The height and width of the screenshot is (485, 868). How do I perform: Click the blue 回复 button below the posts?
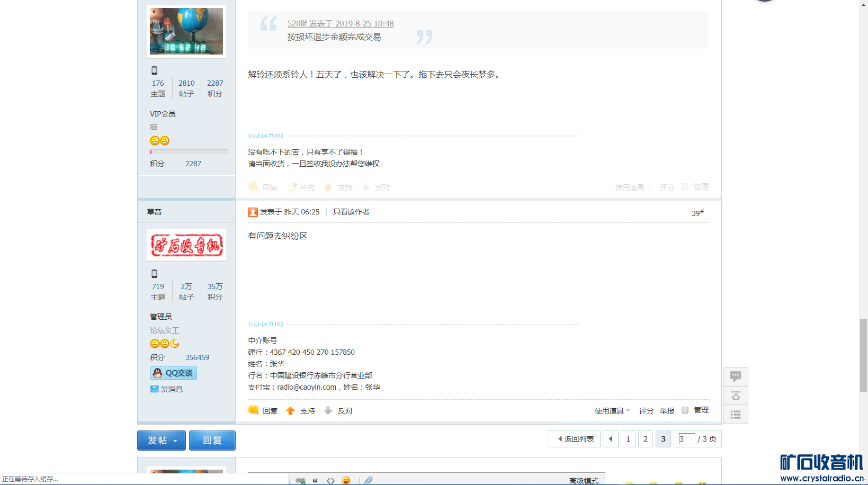[x=212, y=441]
